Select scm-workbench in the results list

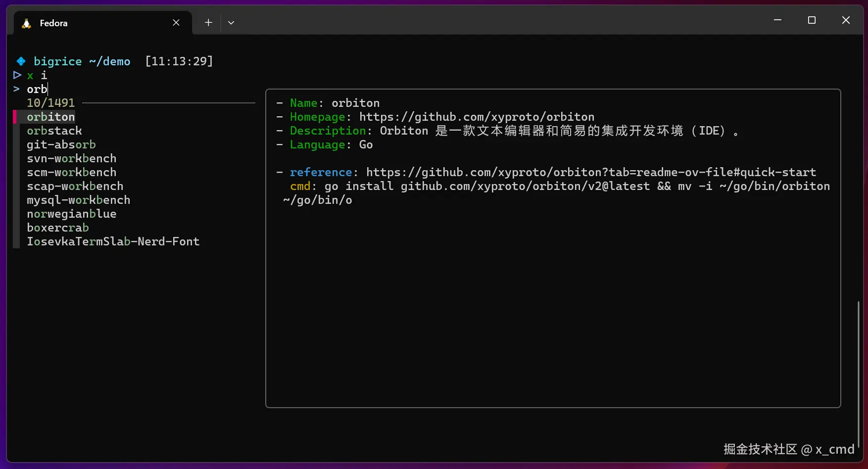pyautogui.click(x=72, y=172)
